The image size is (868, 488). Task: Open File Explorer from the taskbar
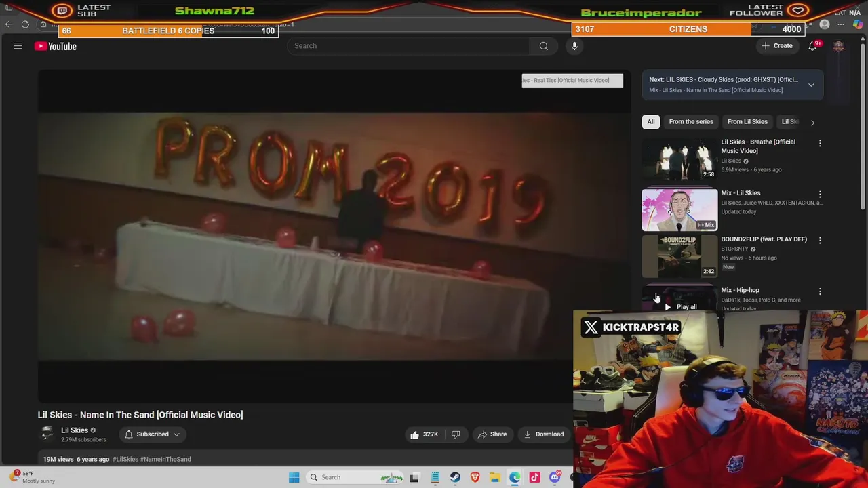click(495, 477)
